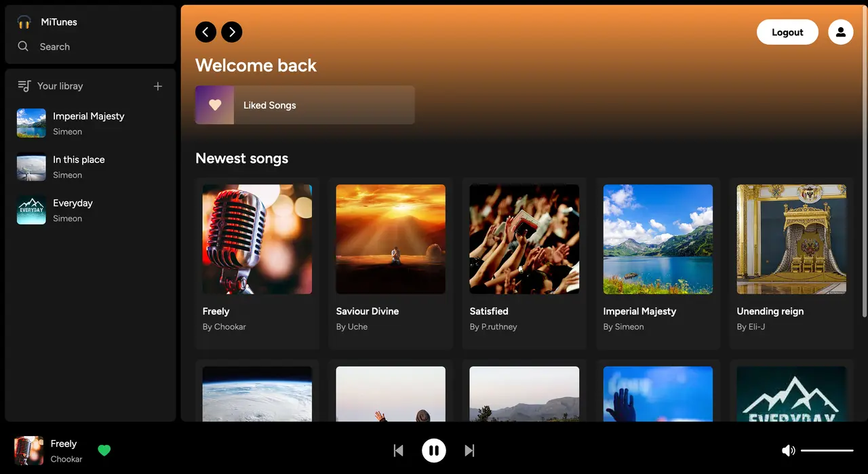Play In this place from the library list

(x=90, y=167)
